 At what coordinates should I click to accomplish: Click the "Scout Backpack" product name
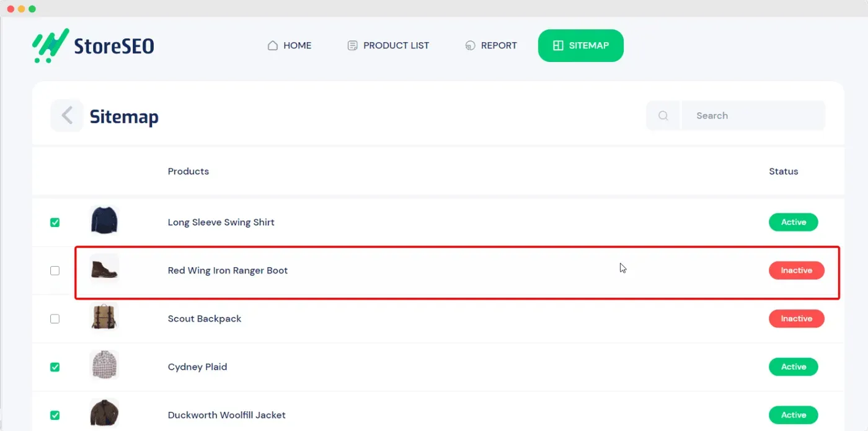(x=205, y=319)
